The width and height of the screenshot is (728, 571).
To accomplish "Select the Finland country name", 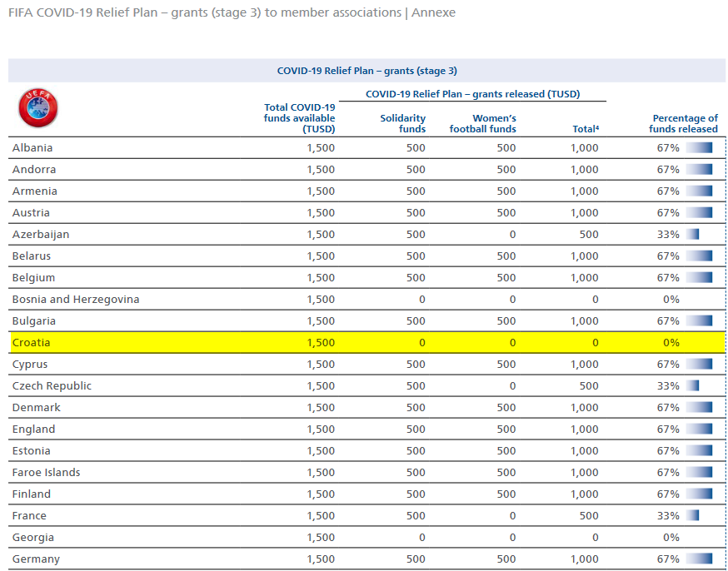I will tap(31, 494).
